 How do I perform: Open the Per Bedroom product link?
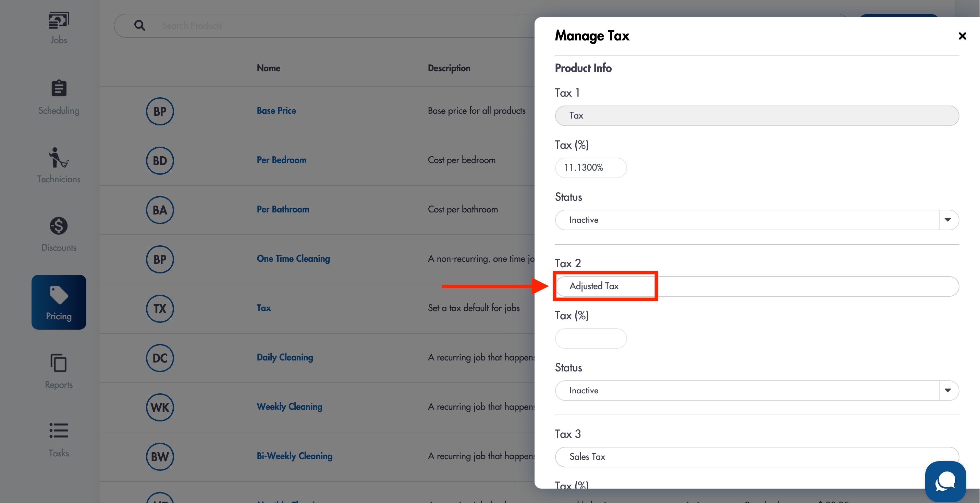click(282, 160)
